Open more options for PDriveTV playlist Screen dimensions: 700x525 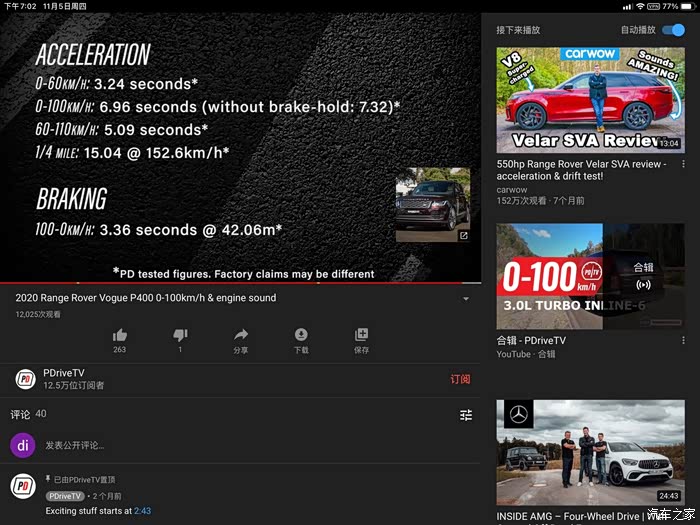684,342
